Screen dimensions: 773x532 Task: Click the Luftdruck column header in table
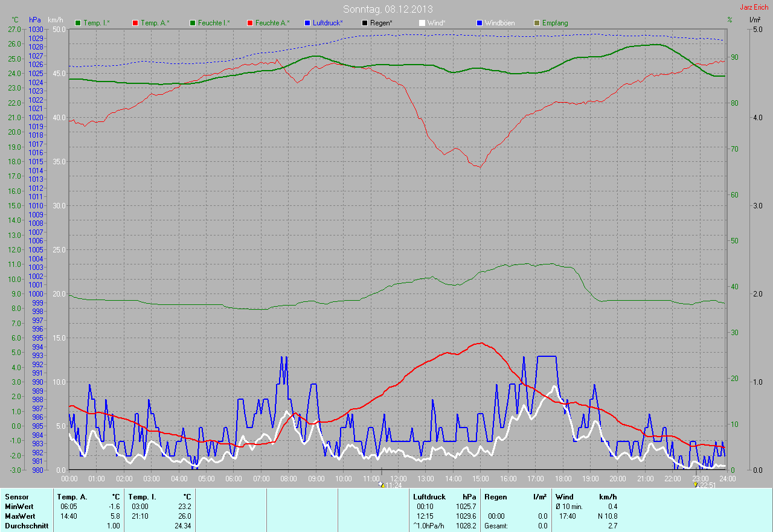(429, 497)
